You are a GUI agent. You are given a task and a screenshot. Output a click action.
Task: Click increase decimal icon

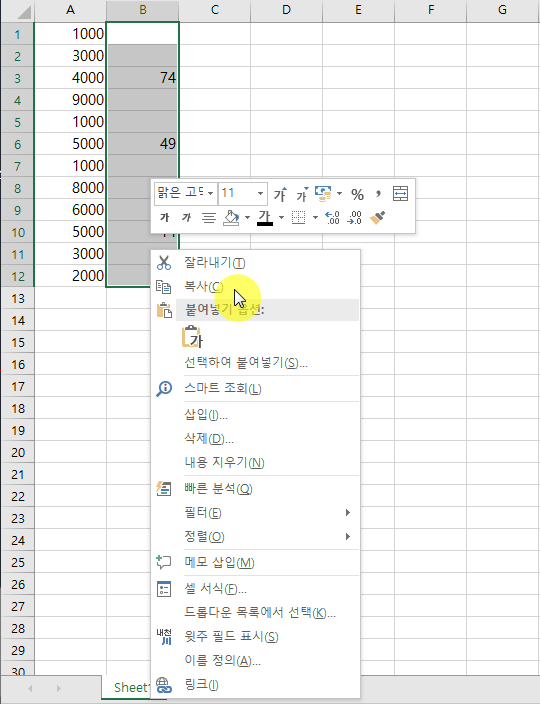[332, 218]
